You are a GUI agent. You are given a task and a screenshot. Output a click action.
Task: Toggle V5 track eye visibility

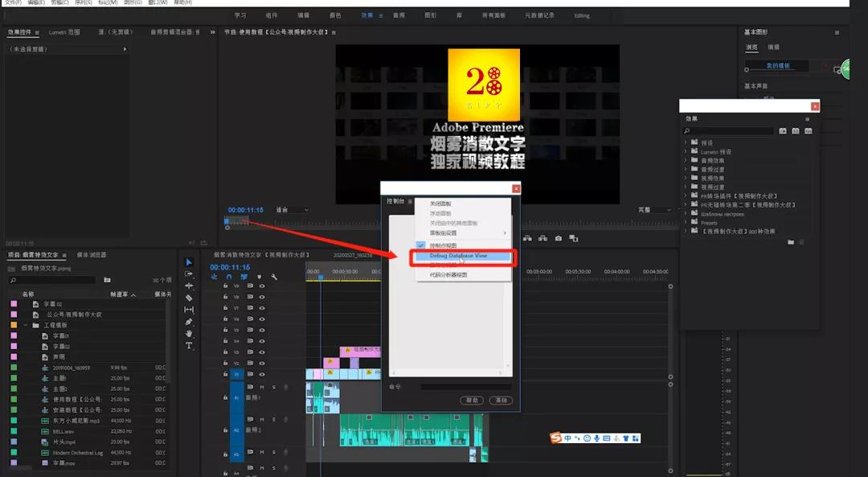coord(261,330)
